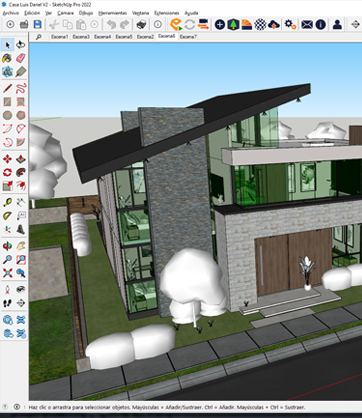Image resolution: width=362 pixels, height=418 pixels.
Task: Switch to the Escena4 scene tab
Action: click(103, 37)
